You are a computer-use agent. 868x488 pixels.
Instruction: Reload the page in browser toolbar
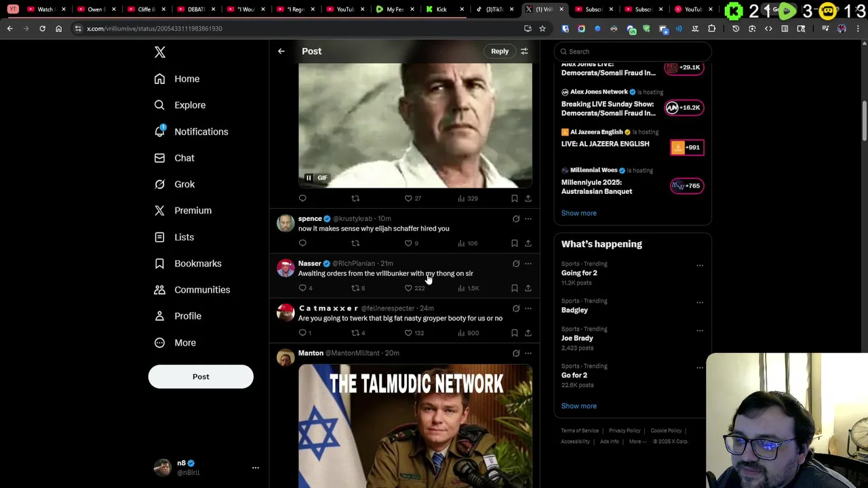tap(42, 28)
